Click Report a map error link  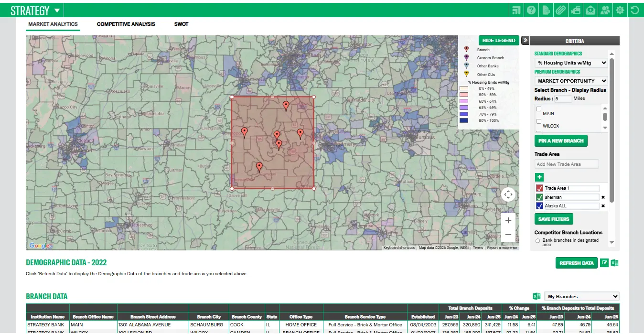tap(502, 248)
